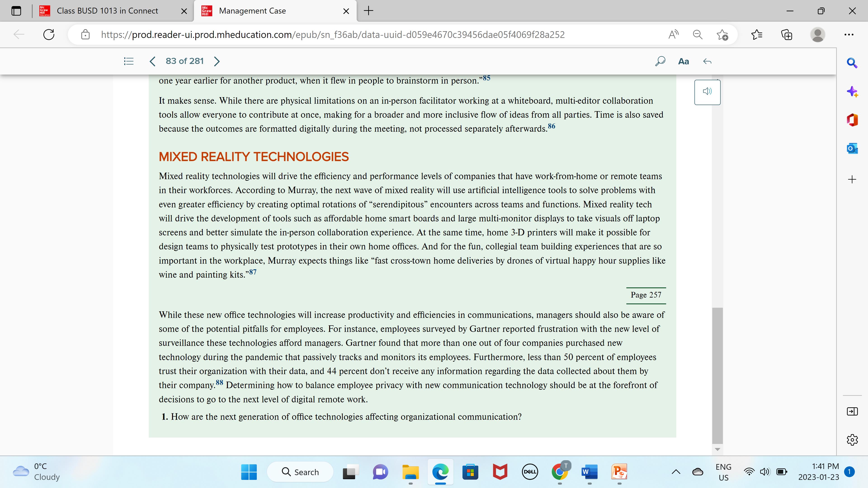Image resolution: width=868 pixels, height=488 pixels.
Task: Expand the system tray hidden icons chevron
Action: pos(676,472)
